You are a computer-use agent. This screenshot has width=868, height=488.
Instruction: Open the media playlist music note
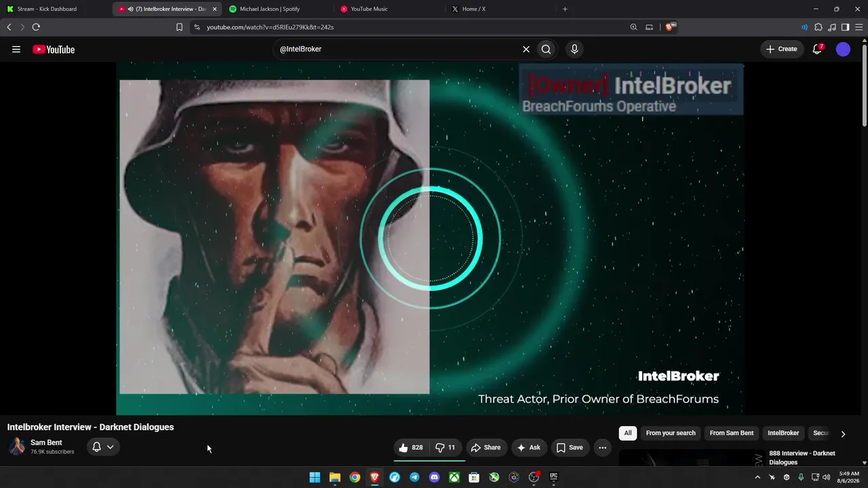click(x=832, y=27)
